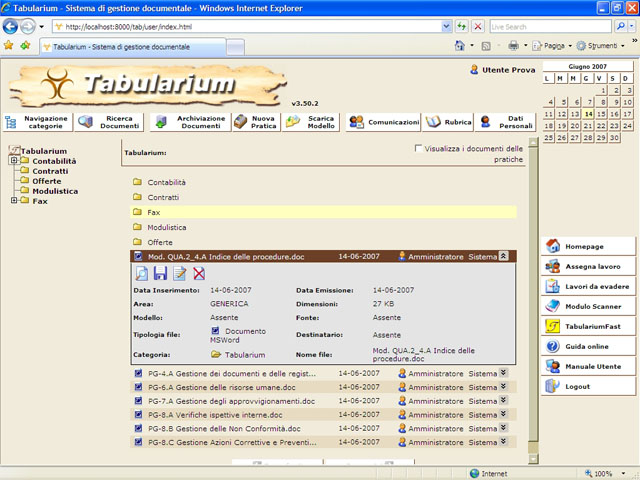Expand details for PG-8.B Non Conformità row
The image size is (640, 480).
[x=504, y=428]
